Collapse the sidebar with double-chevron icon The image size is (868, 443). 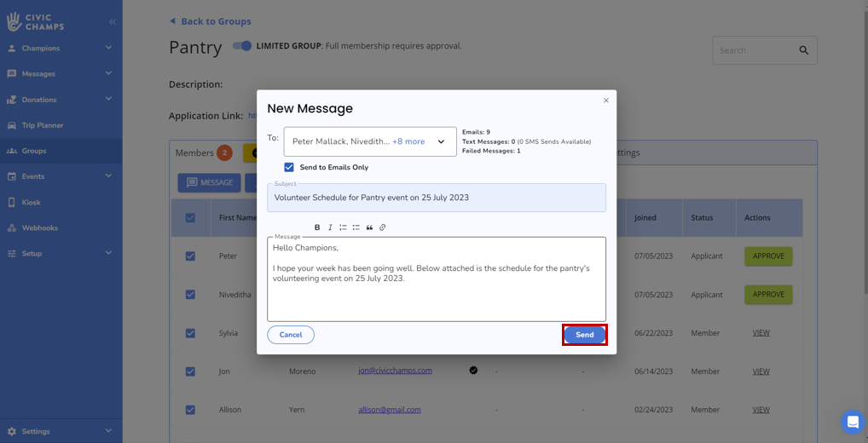[x=113, y=21]
